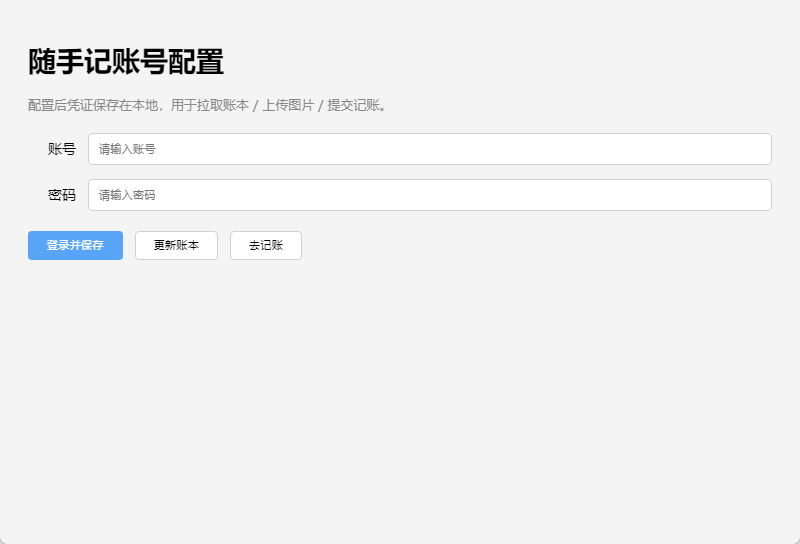This screenshot has height=544, width=800.
Task: Click the 账号 label
Action: [62, 149]
